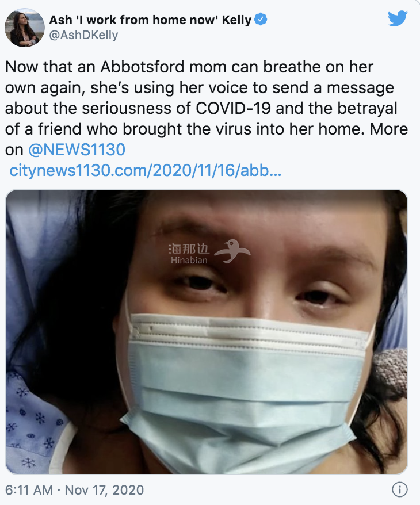Click the blue verified badge
Image resolution: width=420 pixels, height=505 pixels.
point(261,20)
